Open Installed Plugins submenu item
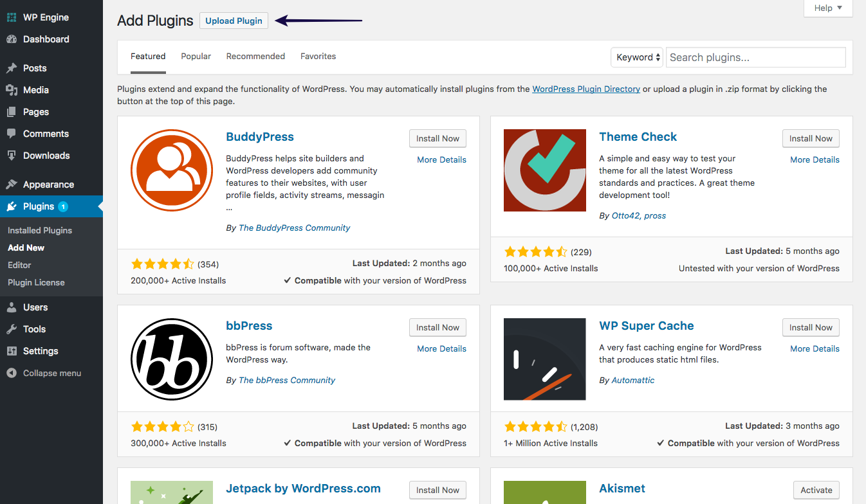Screen dimensions: 866x504 pos(40,230)
